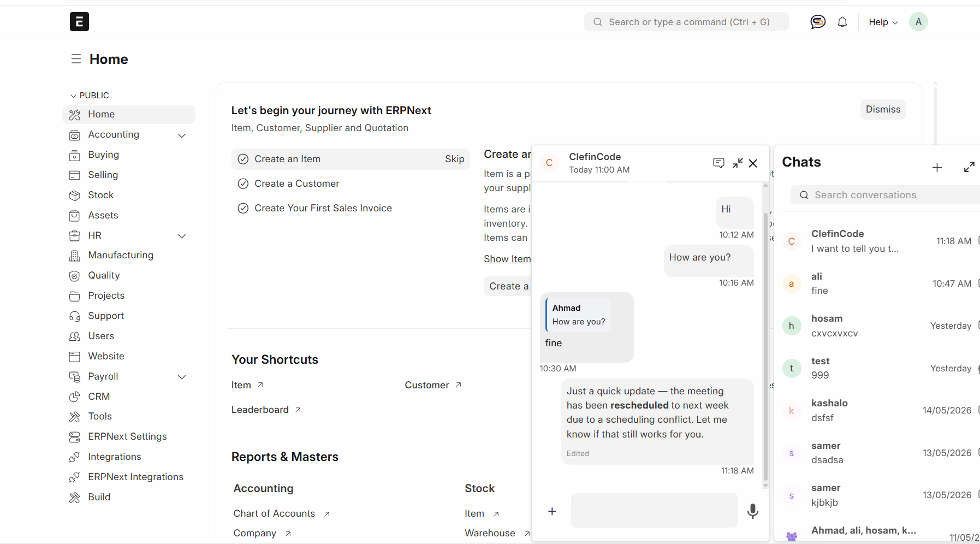Add an attachment with the plus icon
This screenshot has height=544, width=980.
552,511
